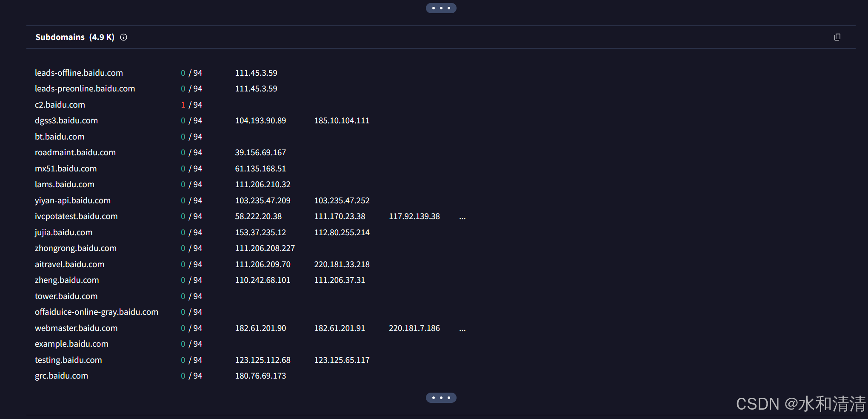Image resolution: width=868 pixels, height=419 pixels.
Task: Click IP address 220.181.33.218
Action: pos(342,264)
